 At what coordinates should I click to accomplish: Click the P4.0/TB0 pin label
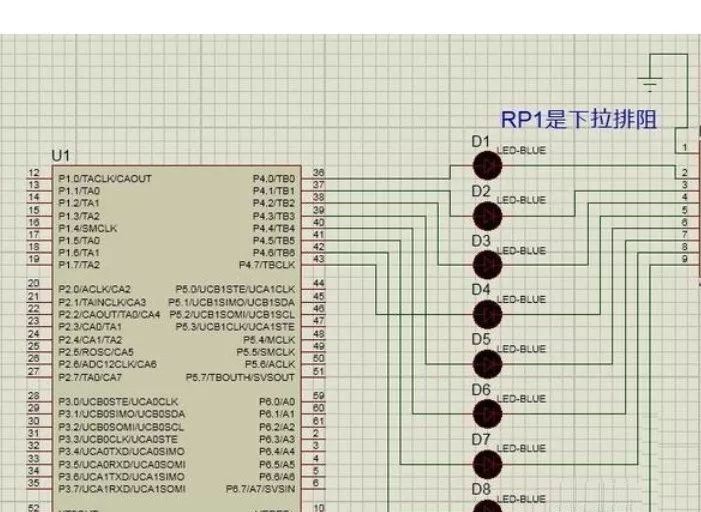[274, 179]
